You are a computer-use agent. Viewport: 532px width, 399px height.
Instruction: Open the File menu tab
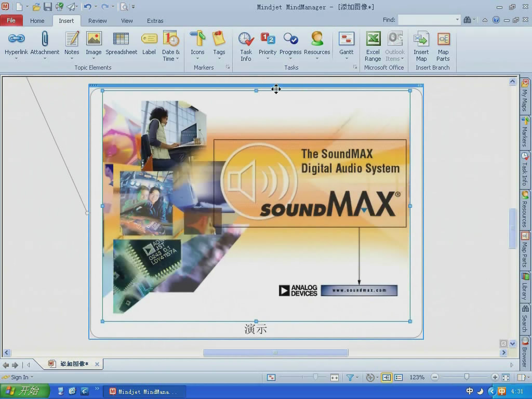coord(11,20)
